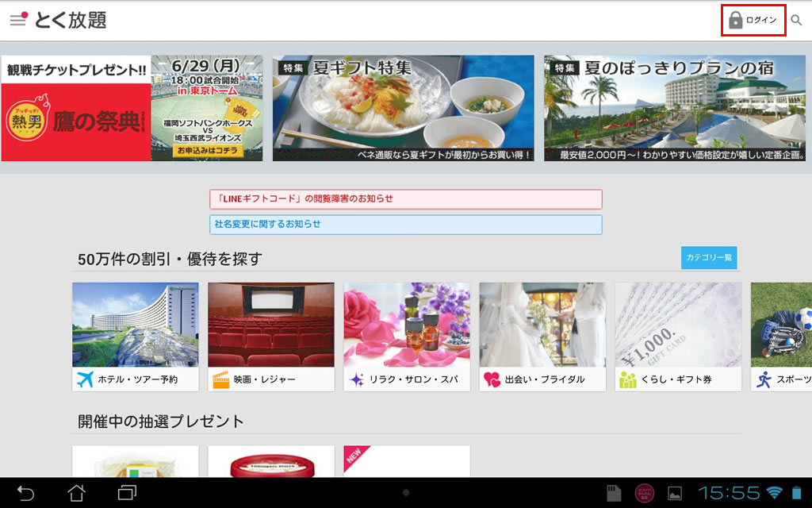
Task: Select the running figure スポーツ icon
Action: click(x=764, y=379)
